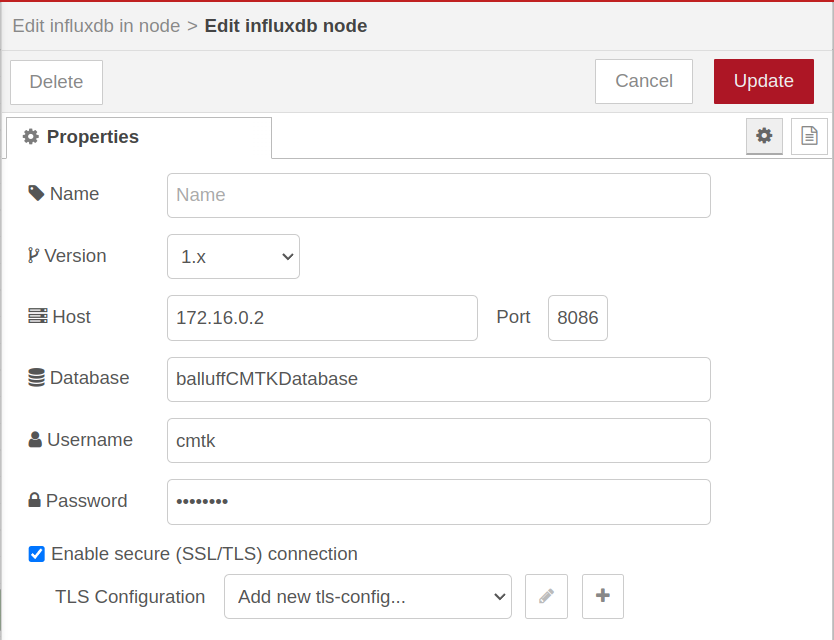Click the Edit influxdb in node breadcrumb
This screenshot has width=834, height=640.
click(x=95, y=25)
